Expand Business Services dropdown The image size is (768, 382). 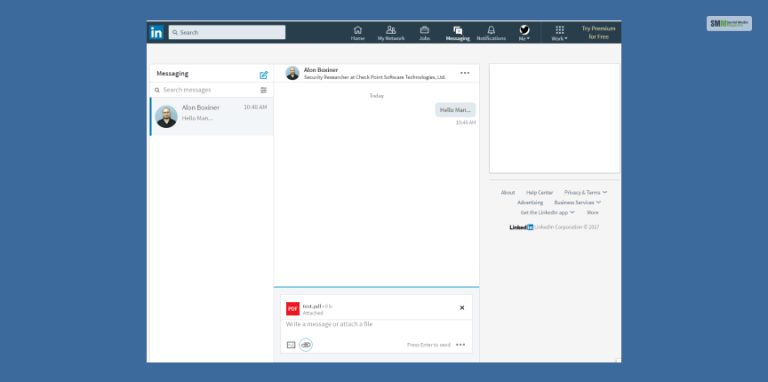[x=577, y=202]
